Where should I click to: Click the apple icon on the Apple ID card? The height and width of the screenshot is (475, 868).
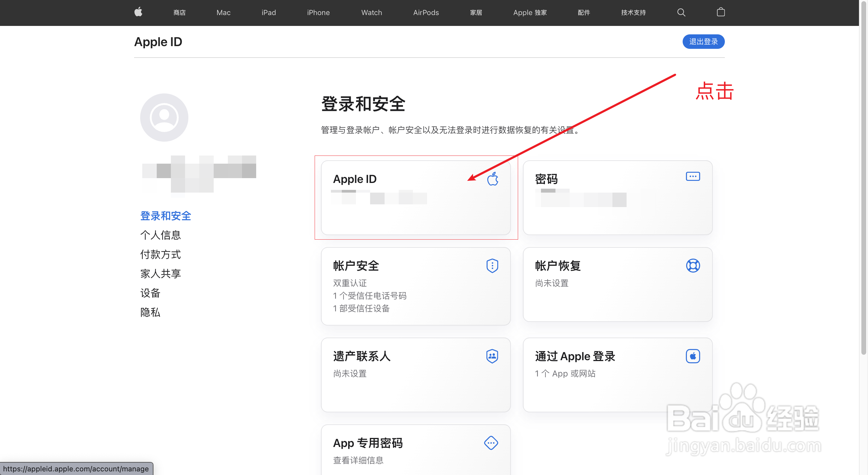(492, 178)
